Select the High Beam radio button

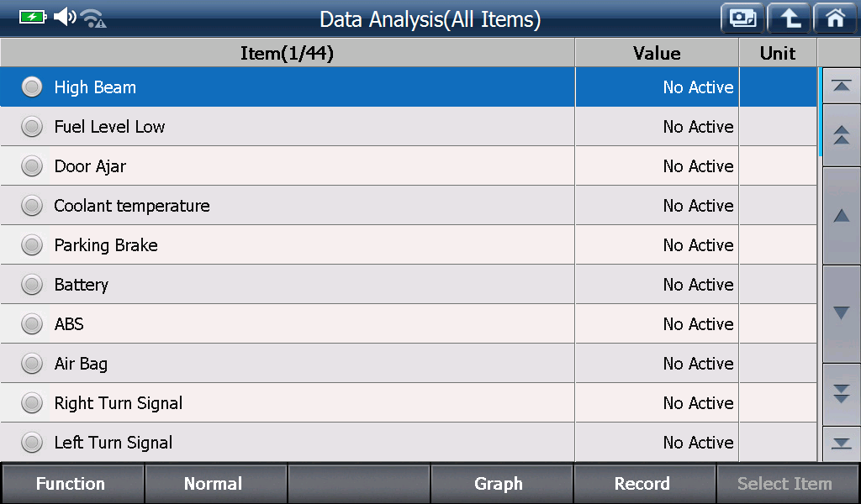(32, 87)
